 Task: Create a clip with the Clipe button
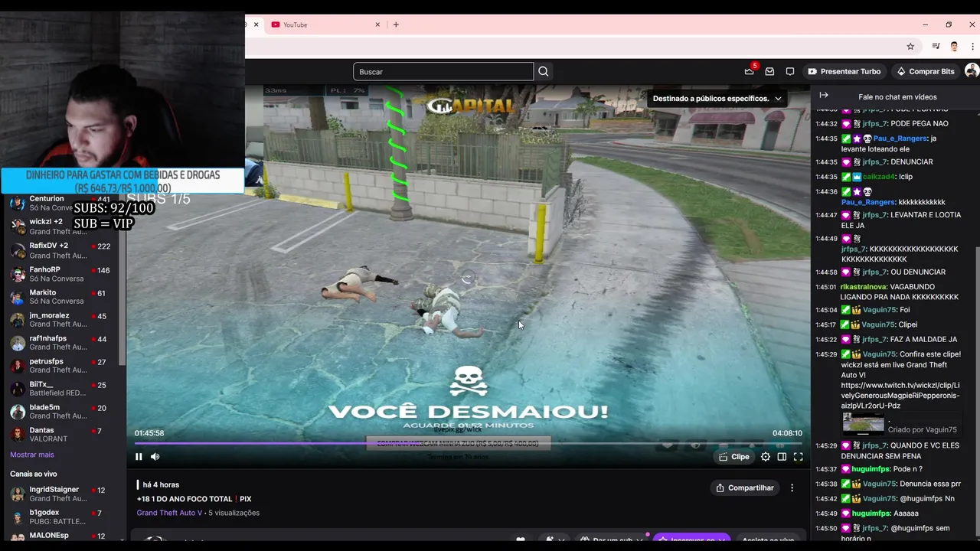[733, 457]
